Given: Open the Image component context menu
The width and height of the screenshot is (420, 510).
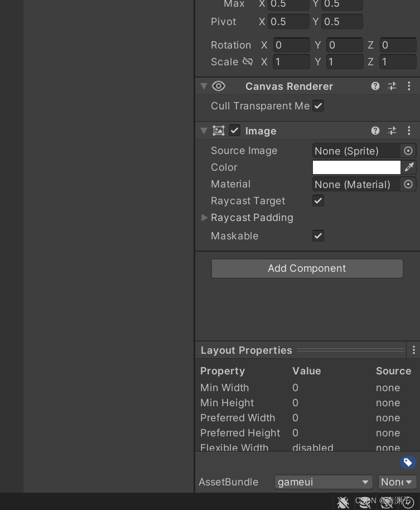Looking at the screenshot, I should coord(409,131).
